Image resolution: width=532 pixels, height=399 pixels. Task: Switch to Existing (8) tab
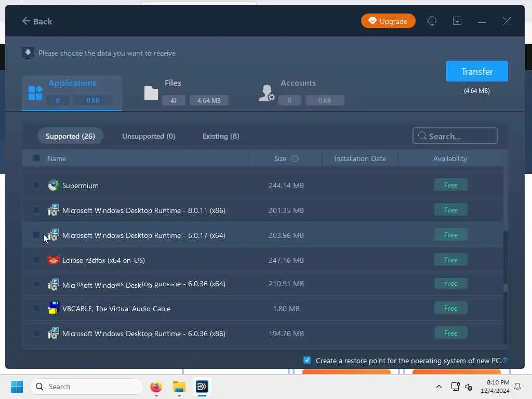(x=221, y=136)
